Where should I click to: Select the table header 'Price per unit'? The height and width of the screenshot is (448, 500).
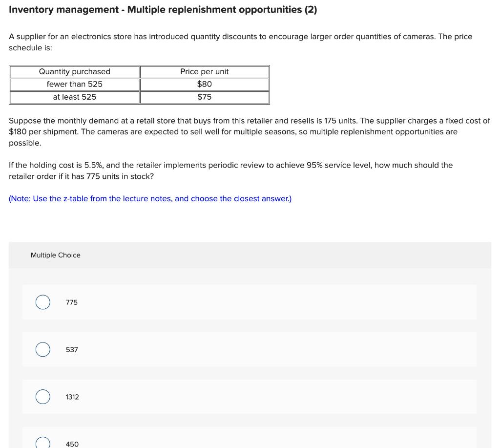pos(204,71)
